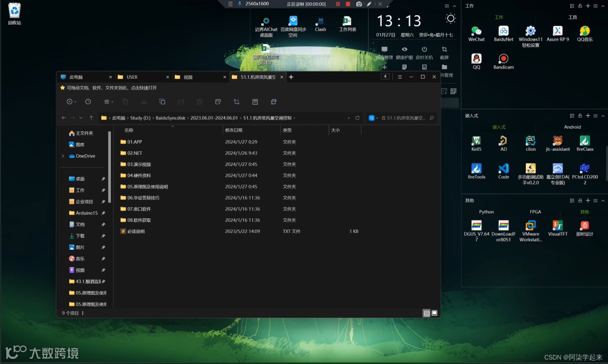Activate the recorder's pencil drawing tool
The height and width of the screenshot is (364, 608).
(369, 4)
